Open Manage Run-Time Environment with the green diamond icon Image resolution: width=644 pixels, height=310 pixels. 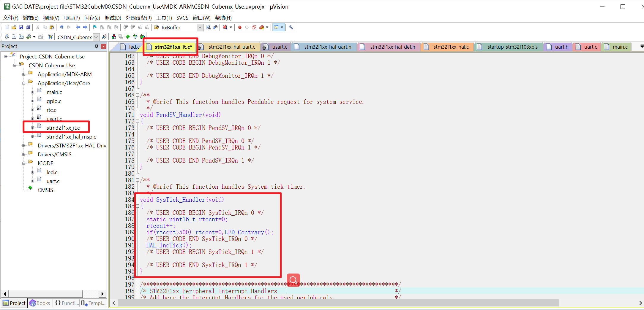click(x=128, y=37)
